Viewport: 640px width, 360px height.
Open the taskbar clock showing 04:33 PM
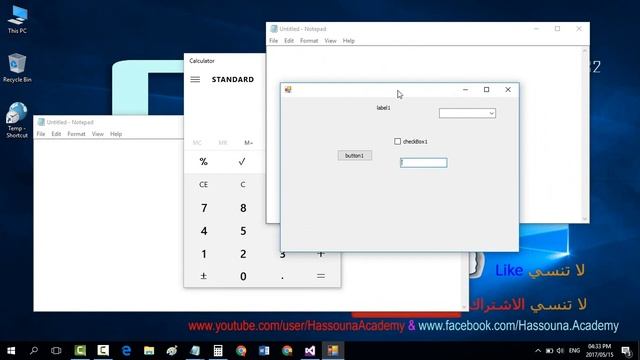click(x=600, y=351)
